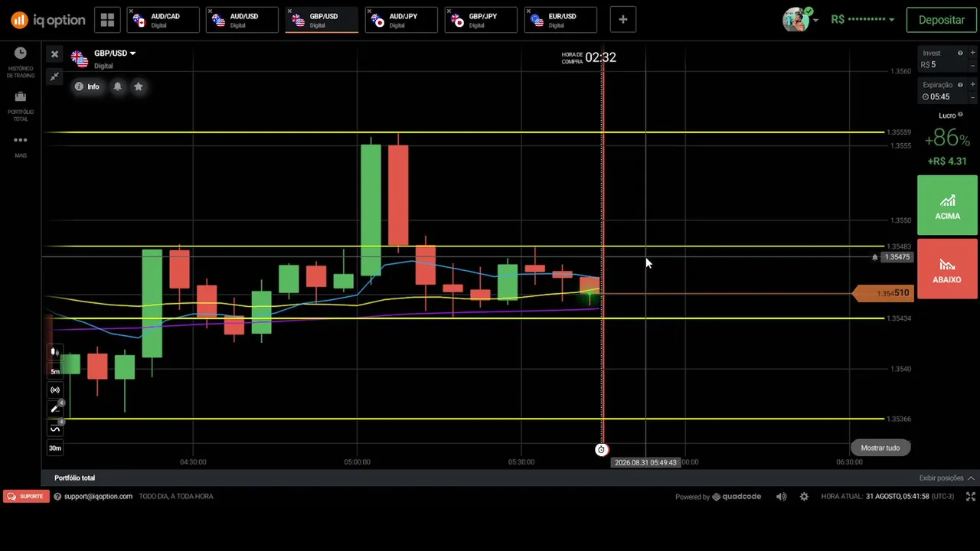The height and width of the screenshot is (551, 980).
Task: Decrease the Expiração time with minus
Action: point(972,97)
